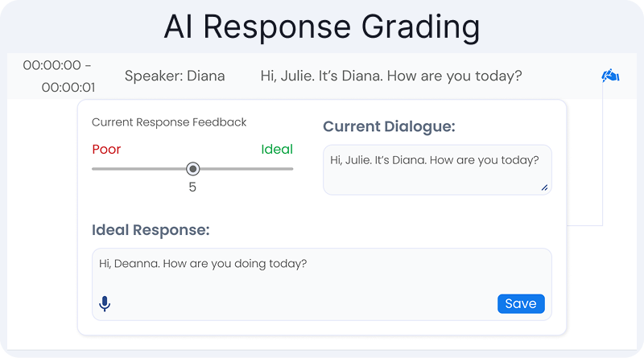The image size is (644, 358).
Task: Click the feedback slider handle
Action: coord(192,169)
